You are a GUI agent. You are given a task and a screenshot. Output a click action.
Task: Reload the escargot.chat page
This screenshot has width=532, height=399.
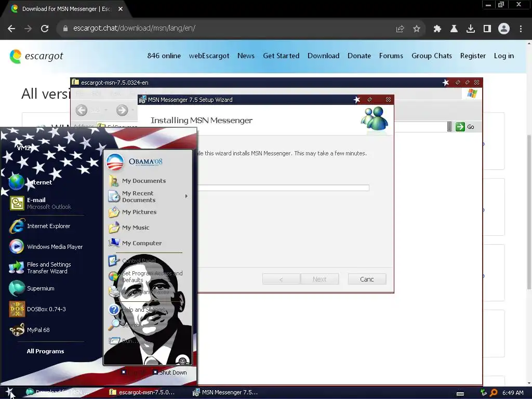click(x=45, y=29)
